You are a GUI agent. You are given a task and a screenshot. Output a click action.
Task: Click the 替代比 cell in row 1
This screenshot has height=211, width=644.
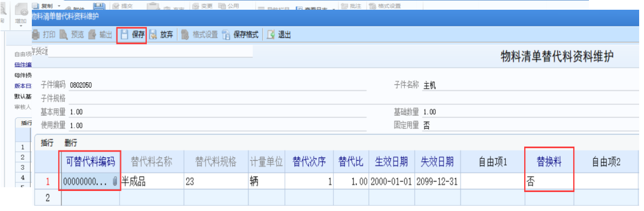351,182
